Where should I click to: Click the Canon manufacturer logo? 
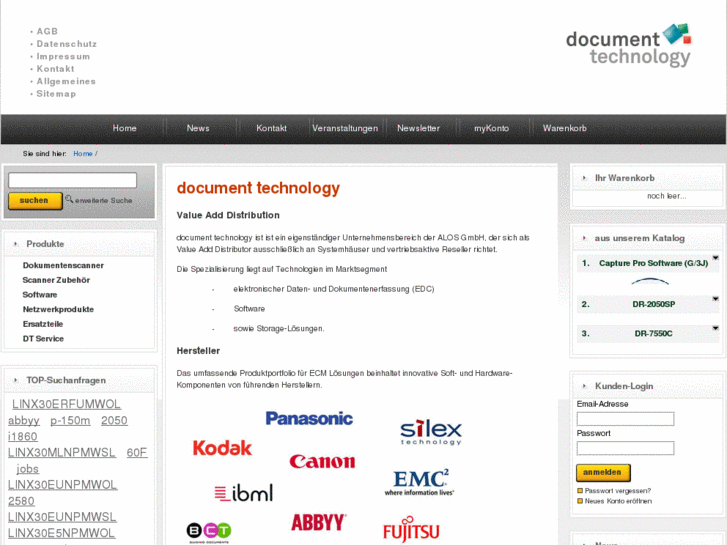coord(322,461)
